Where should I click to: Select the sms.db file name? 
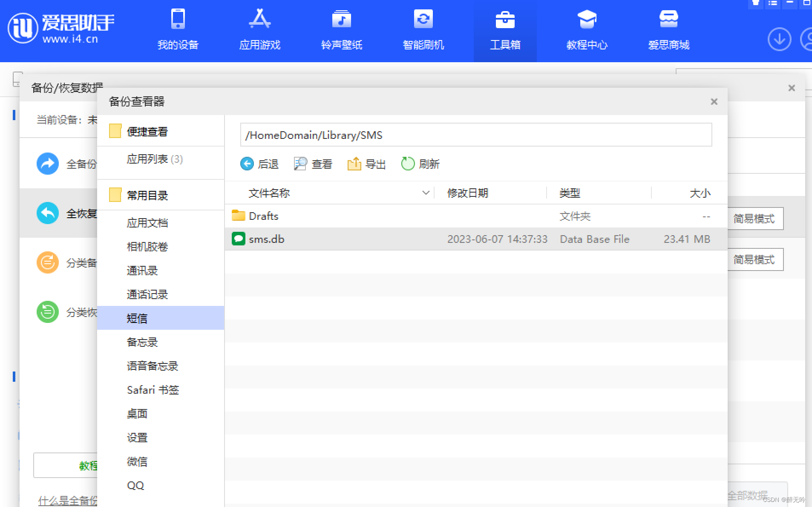coord(267,239)
